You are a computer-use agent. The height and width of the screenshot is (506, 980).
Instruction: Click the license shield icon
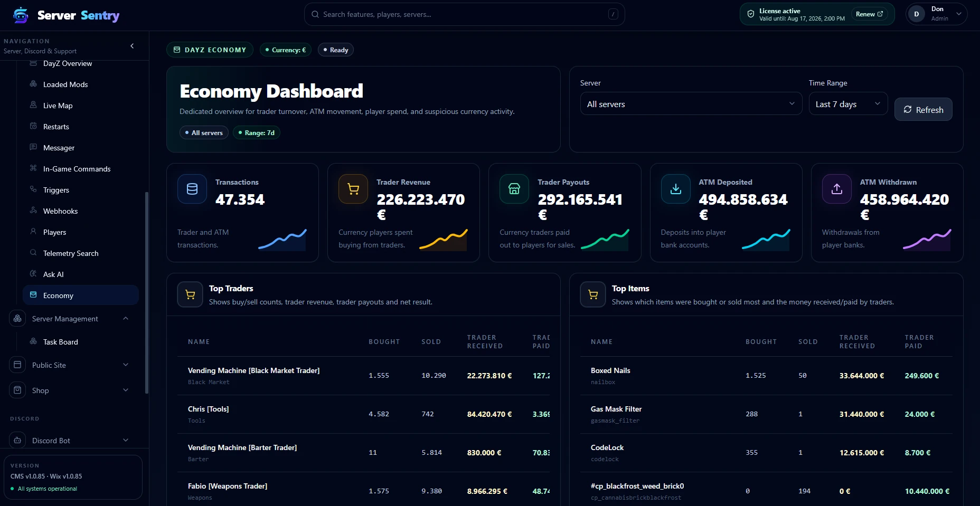(750, 14)
